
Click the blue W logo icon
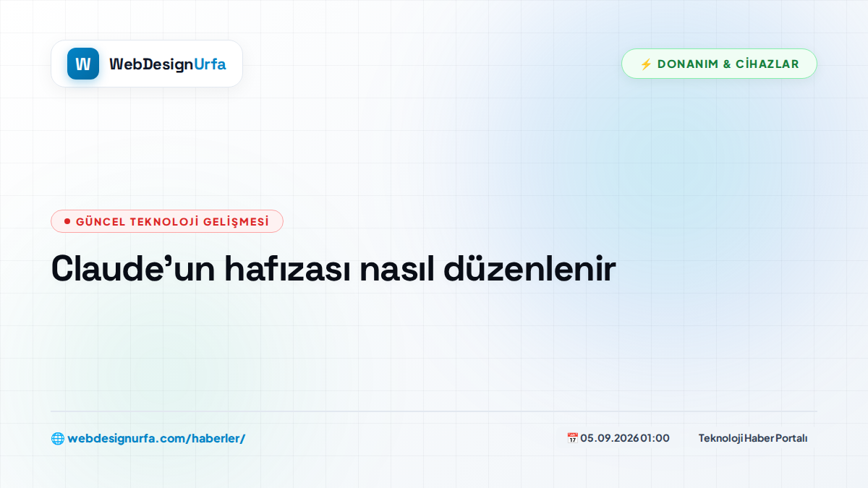pos(83,64)
